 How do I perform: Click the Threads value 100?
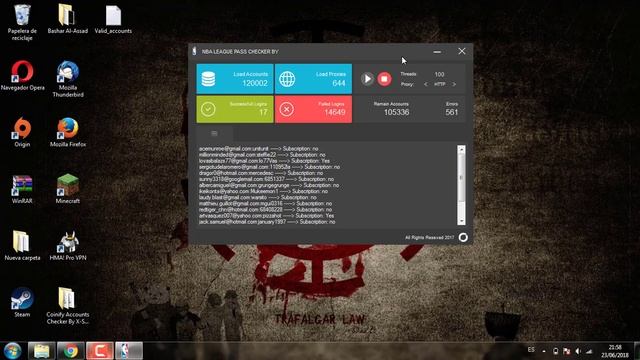439,74
